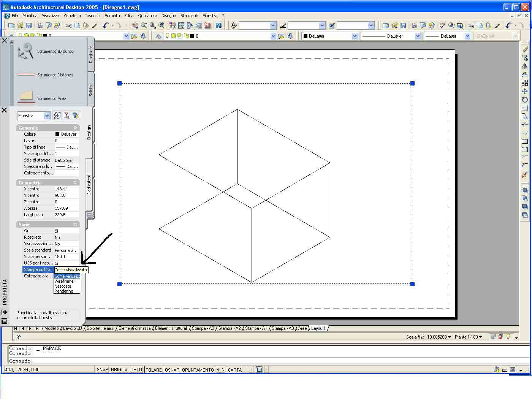Select the Strumento Distanza tool

click(55, 75)
